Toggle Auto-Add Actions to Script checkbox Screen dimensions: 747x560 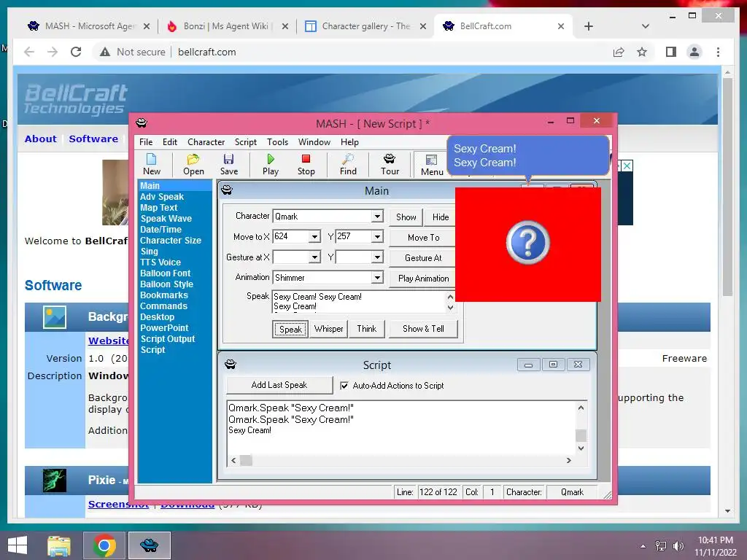(344, 386)
